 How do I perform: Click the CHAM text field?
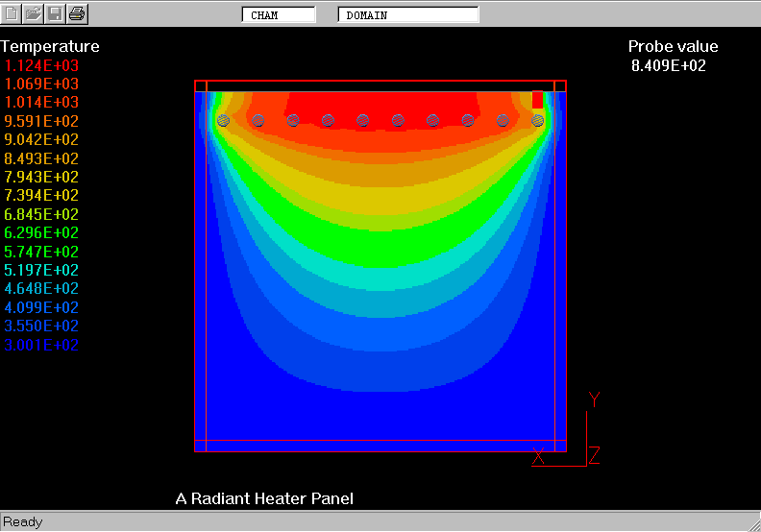pos(278,15)
